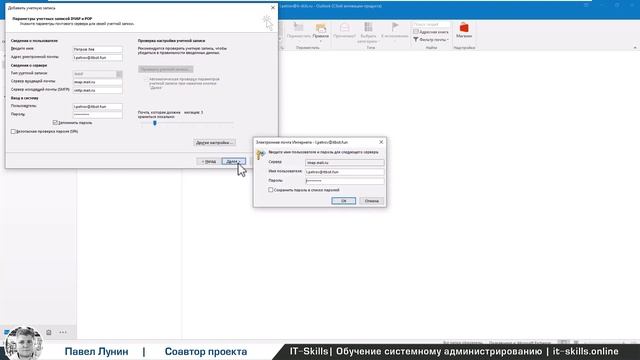Toggle Remember password (Запомнить пароль) checkbox
The width and height of the screenshot is (640, 360).
[x=55, y=122]
